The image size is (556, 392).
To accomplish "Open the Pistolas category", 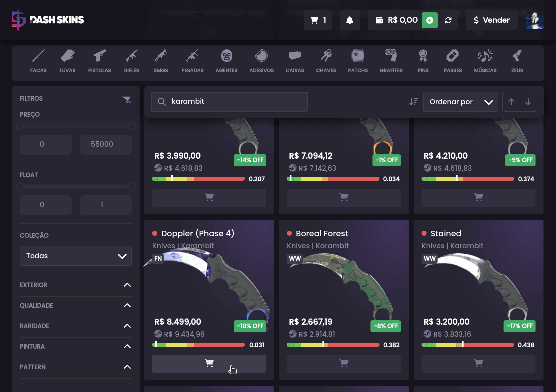I will pyautogui.click(x=99, y=61).
